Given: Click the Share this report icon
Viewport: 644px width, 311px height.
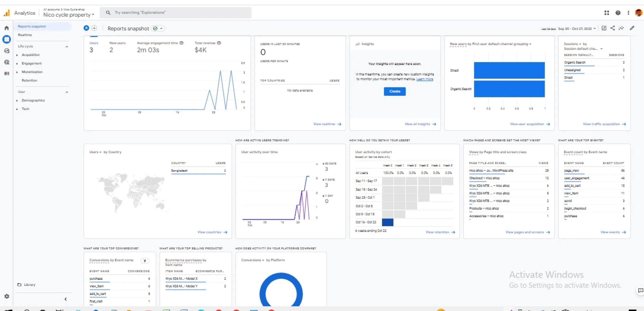Looking at the screenshot, I should click(612, 28).
